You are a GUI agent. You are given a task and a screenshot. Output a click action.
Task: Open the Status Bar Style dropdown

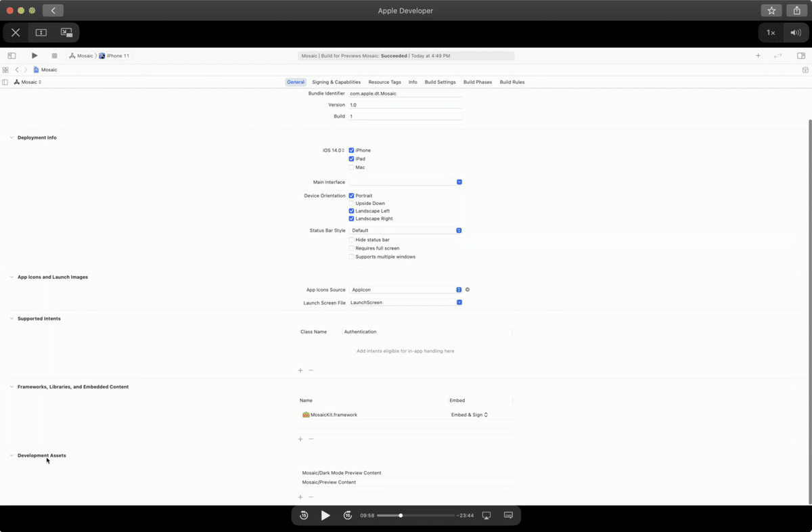tap(405, 231)
